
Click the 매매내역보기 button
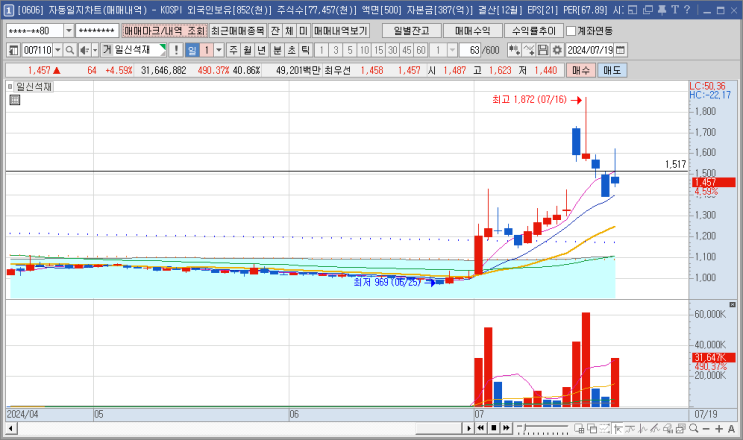coord(341,31)
